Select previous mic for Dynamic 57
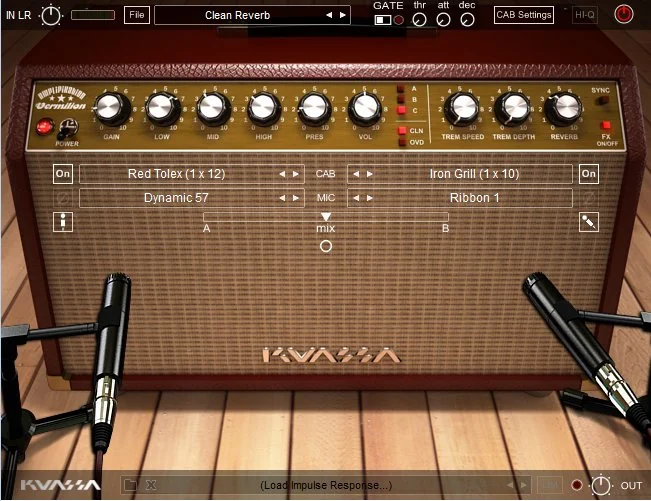The width and height of the screenshot is (651, 501). [x=282, y=198]
